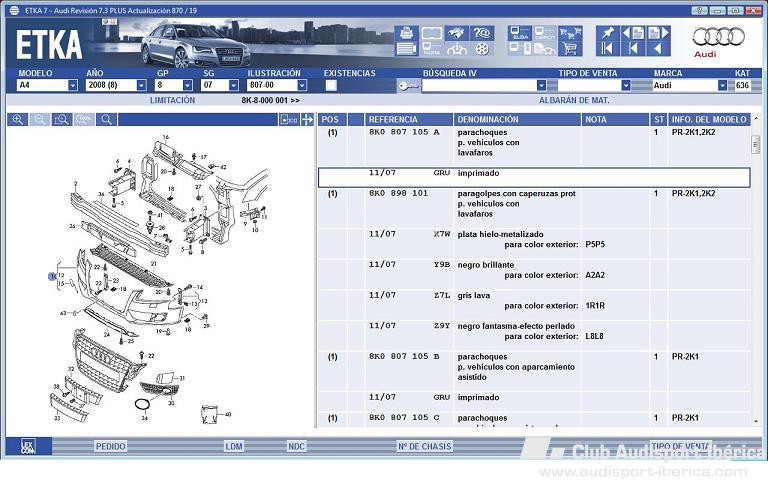Screen dimensions: 768x480
Task: Open the wheel rim icon
Action: click(481, 48)
